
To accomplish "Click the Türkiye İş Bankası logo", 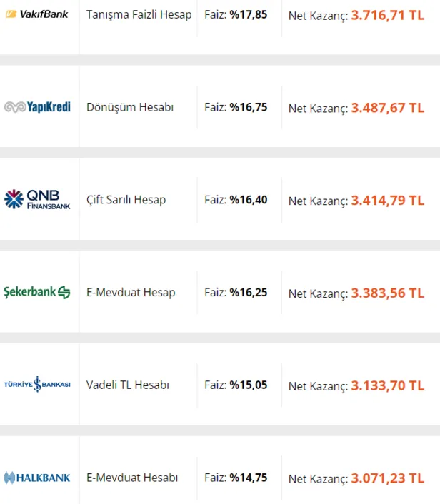I will click(37, 385).
